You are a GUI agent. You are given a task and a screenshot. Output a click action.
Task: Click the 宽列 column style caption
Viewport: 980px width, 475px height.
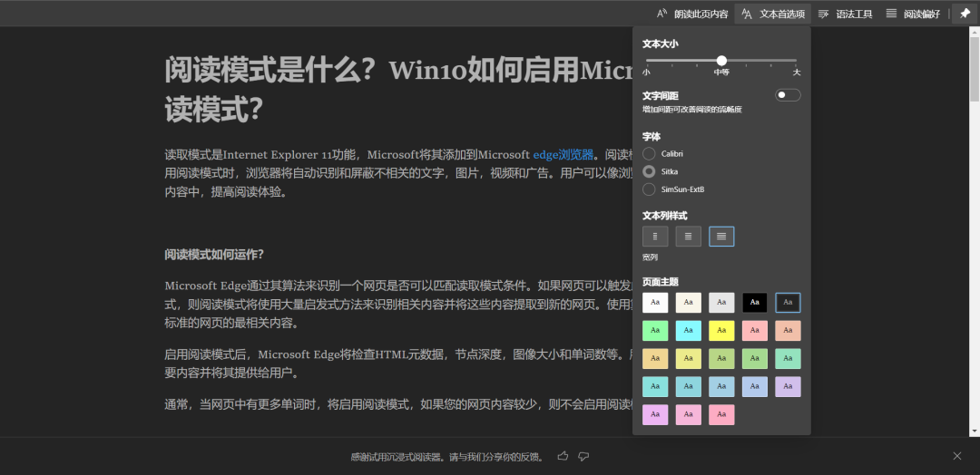(x=650, y=257)
